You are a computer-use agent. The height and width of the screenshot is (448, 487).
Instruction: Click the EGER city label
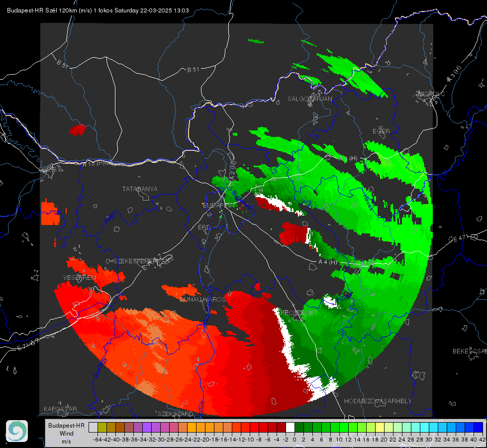pyautogui.click(x=381, y=131)
